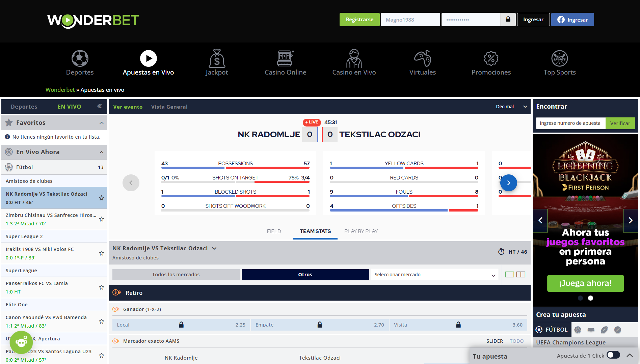Open the Deportes soccer ball icon

point(80,59)
